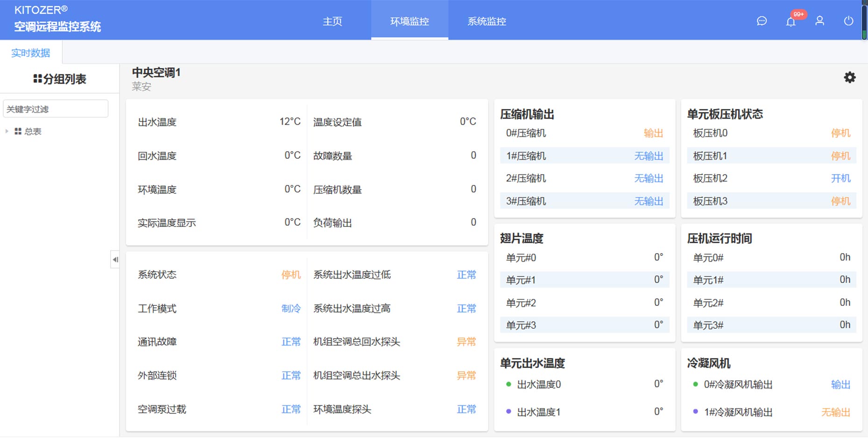Select 单元#2 fin temperature row

(585, 303)
